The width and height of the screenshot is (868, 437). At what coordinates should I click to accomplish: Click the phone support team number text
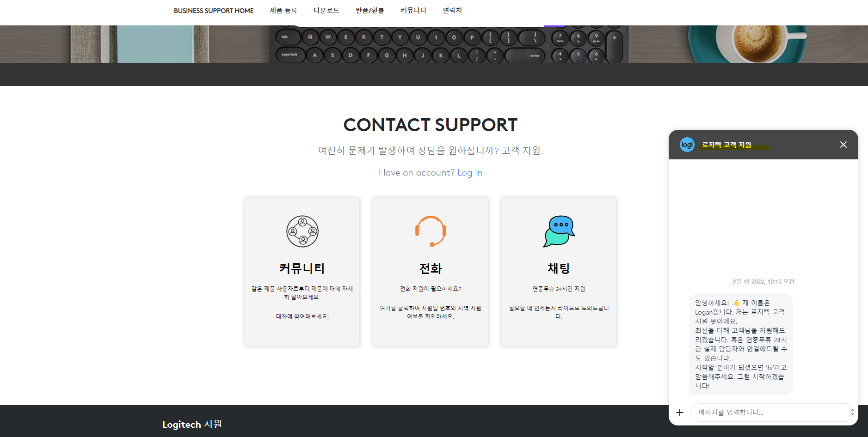[x=431, y=312]
